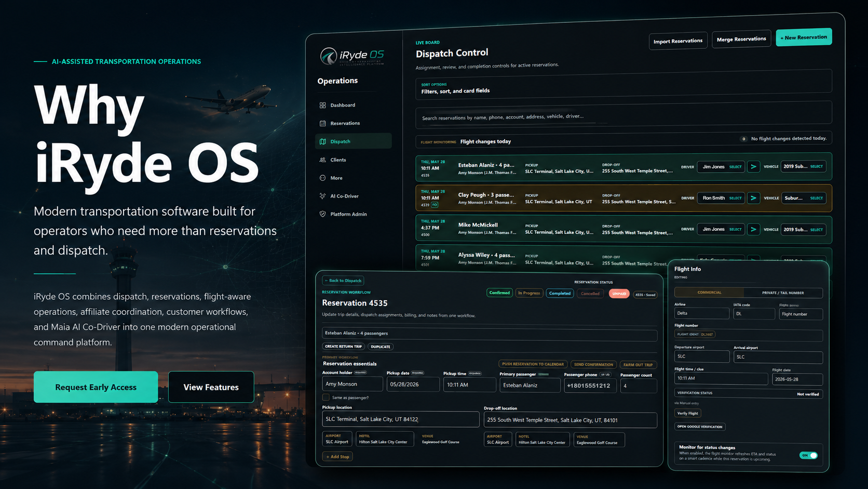Select vehicle on Mike McMickell row
Viewport: 868px width, 489px height.
pyautogui.click(x=803, y=229)
